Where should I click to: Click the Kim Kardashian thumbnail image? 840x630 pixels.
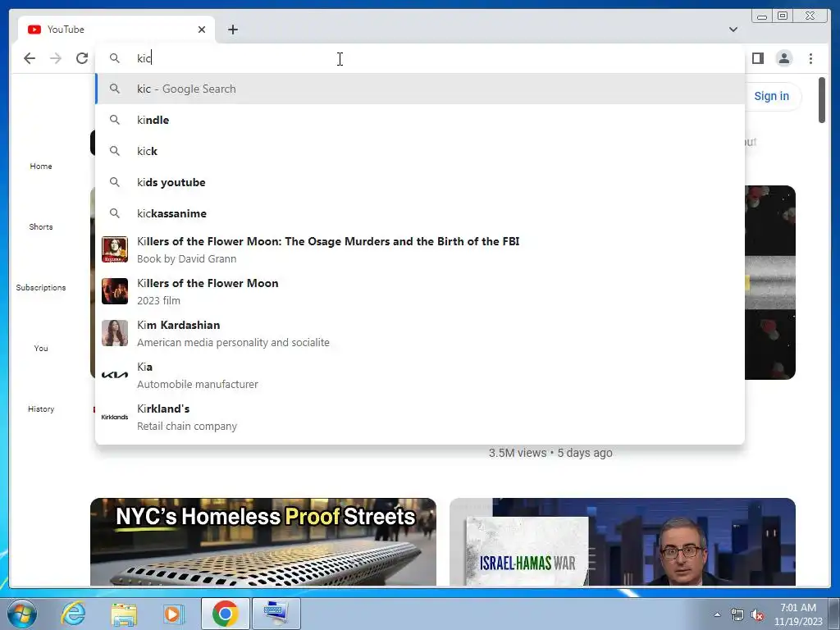coord(115,333)
